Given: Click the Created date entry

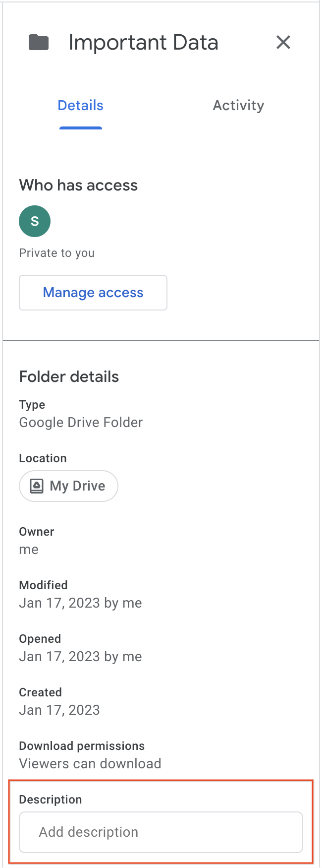Looking at the screenshot, I should tap(59, 710).
